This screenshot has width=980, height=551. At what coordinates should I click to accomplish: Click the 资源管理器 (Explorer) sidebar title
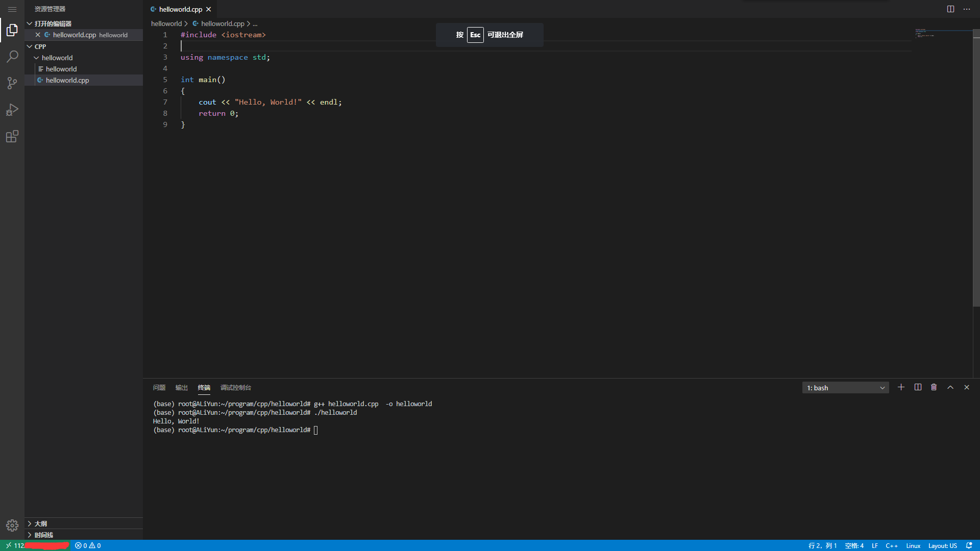click(x=50, y=9)
